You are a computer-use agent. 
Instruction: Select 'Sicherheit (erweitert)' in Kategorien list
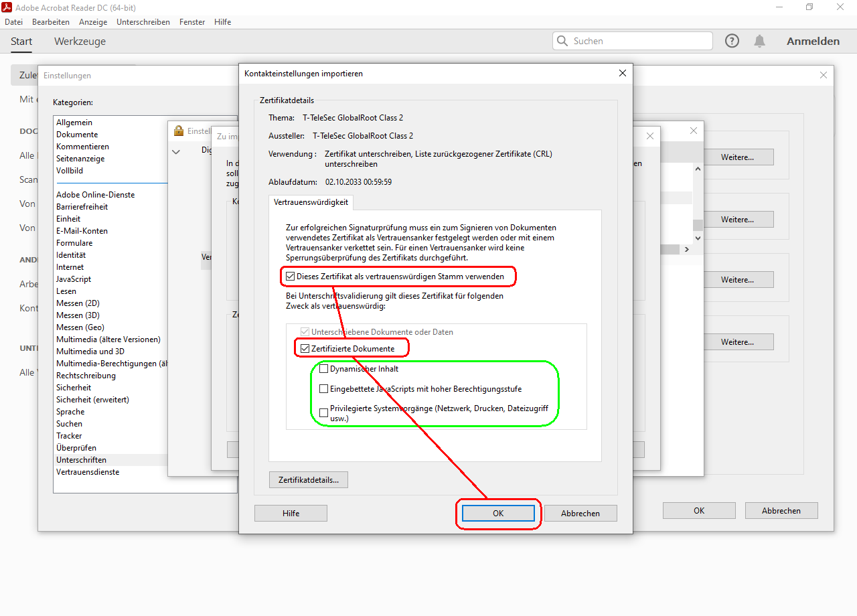(92, 400)
